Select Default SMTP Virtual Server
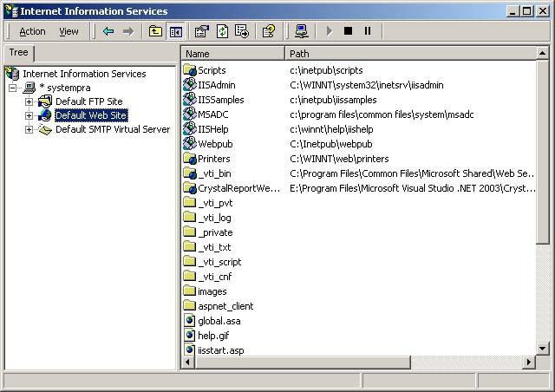Viewport: 555px width, 392px height. click(113, 129)
